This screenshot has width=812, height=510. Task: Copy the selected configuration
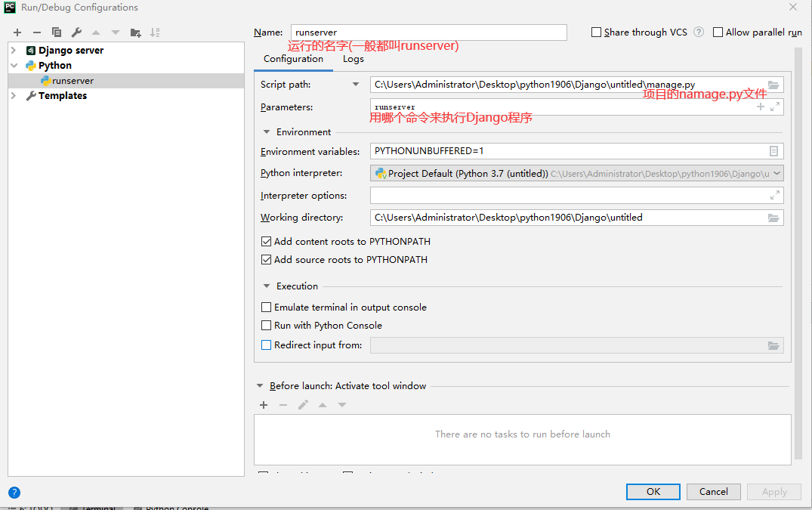coord(57,32)
